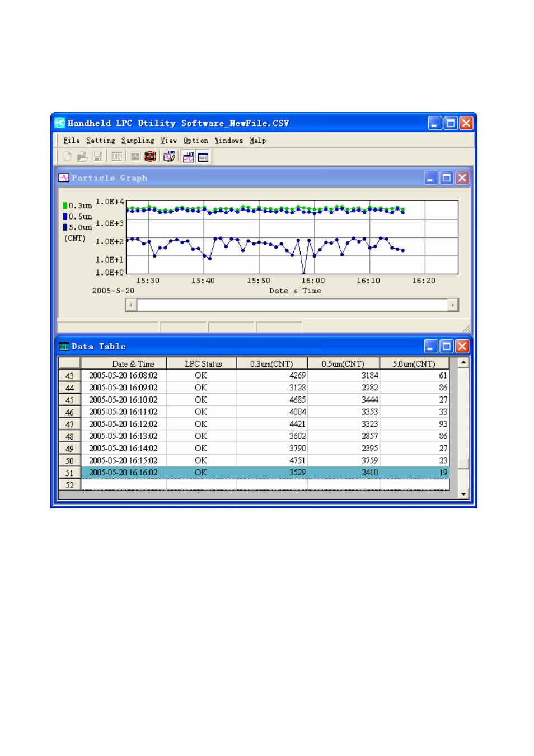Click the graph scrollbar left arrow

tap(132, 305)
